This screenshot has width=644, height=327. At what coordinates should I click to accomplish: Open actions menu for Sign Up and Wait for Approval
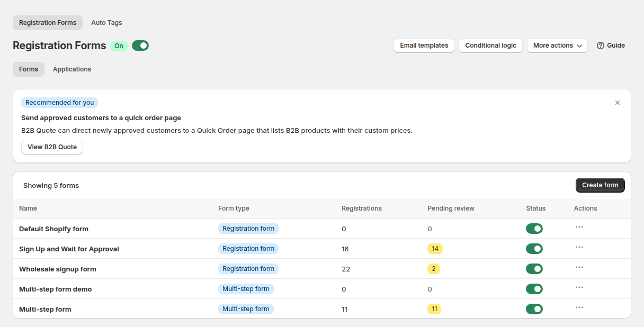tap(579, 247)
